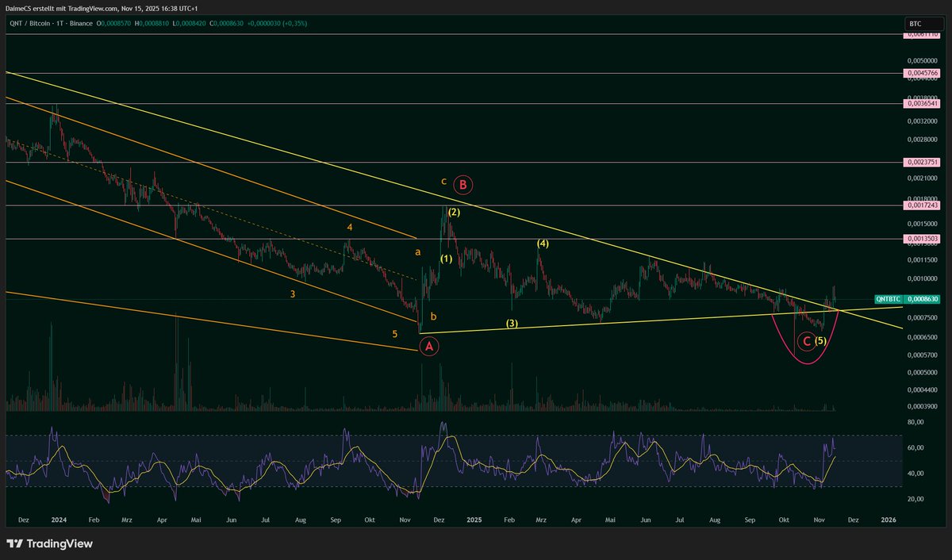952x560 pixels.
Task: Click the QNT / Bitcoin symbol title
Action: tap(30, 24)
